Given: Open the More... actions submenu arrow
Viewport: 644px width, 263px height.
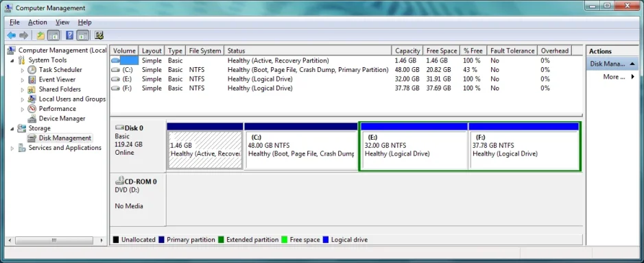Looking at the screenshot, I should (x=633, y=77).
